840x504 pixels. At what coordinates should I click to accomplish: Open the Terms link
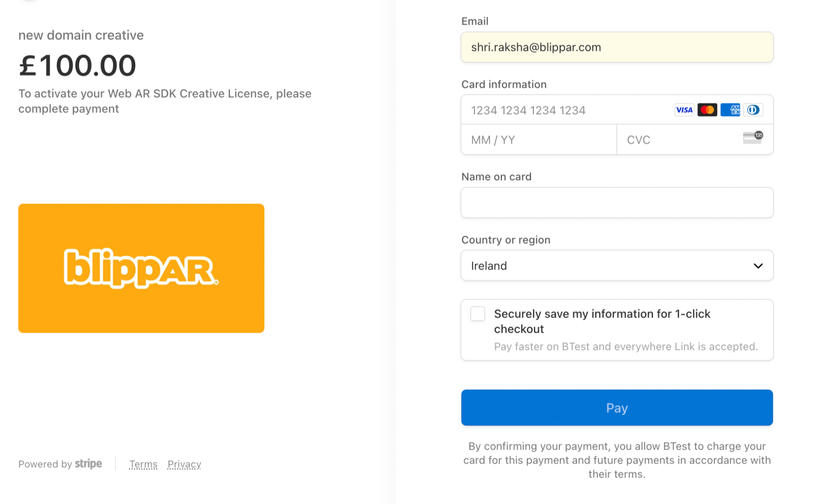143,464
